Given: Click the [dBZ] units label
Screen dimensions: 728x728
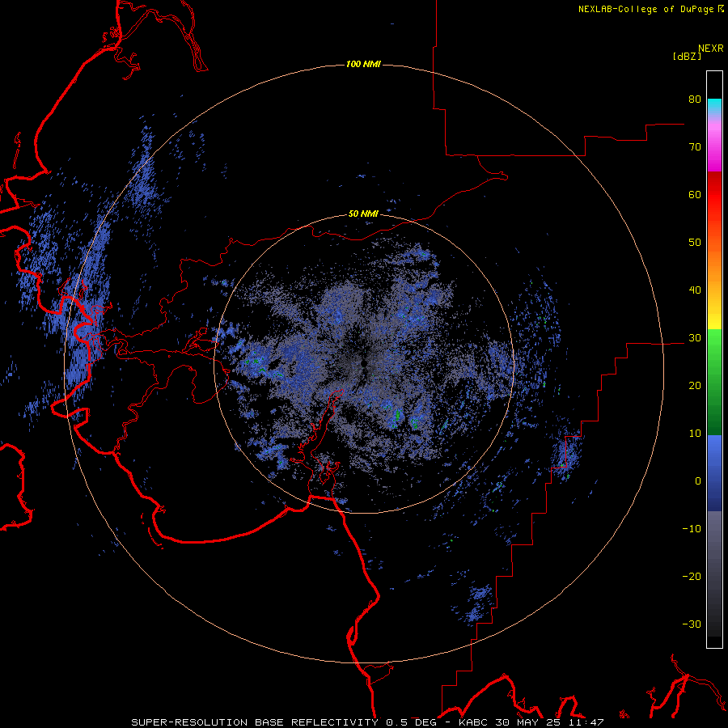Looking at the screenshot, I should click(687, 57).
